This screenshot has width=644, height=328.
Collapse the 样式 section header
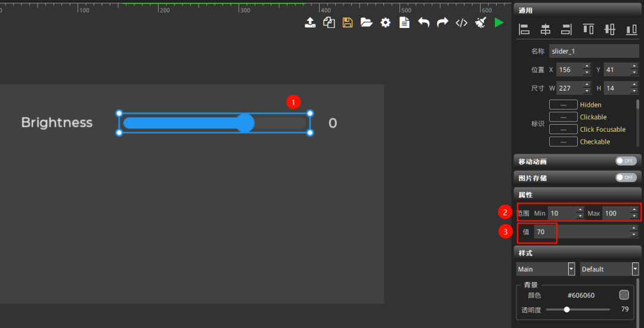pyautogui.click(x=578, y=252)
